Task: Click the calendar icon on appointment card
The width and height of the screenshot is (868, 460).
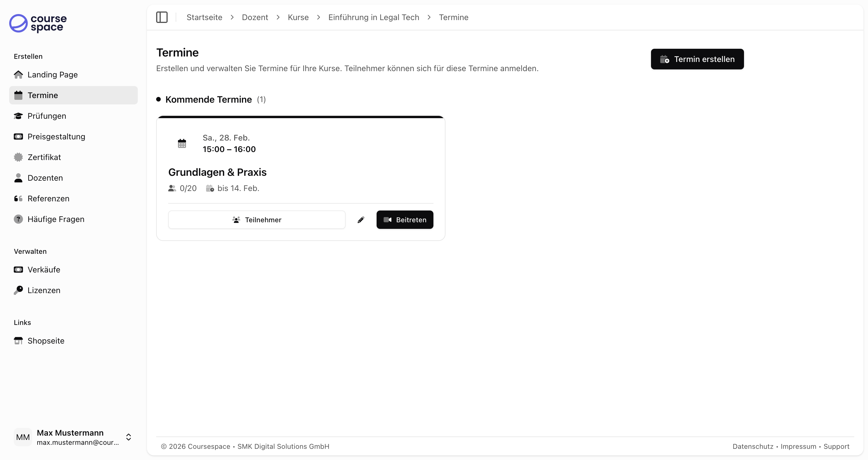Action: tap(182, 143)
